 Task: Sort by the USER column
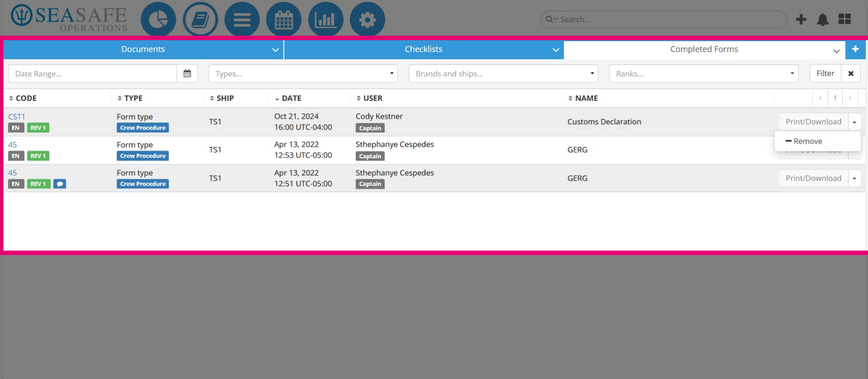(x=369, y=98)
